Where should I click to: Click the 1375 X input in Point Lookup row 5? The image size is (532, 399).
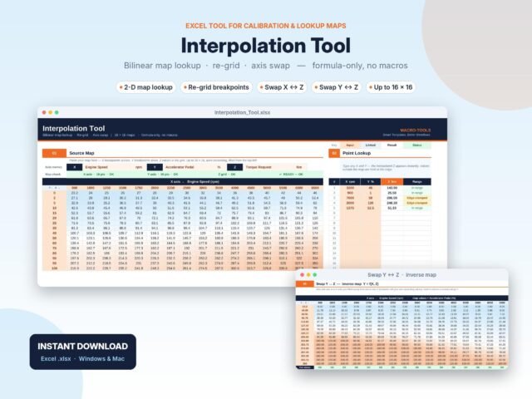pos(350,208)
